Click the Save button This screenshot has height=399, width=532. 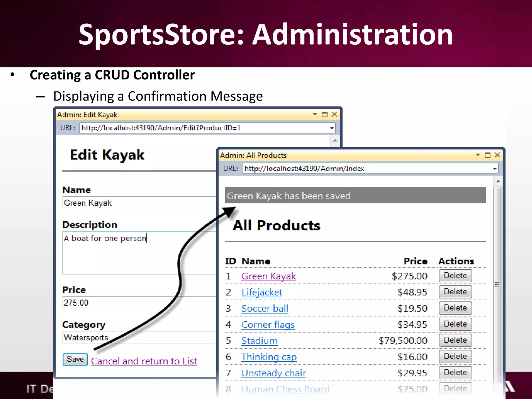pyautogui.click(x=75, y=359)
